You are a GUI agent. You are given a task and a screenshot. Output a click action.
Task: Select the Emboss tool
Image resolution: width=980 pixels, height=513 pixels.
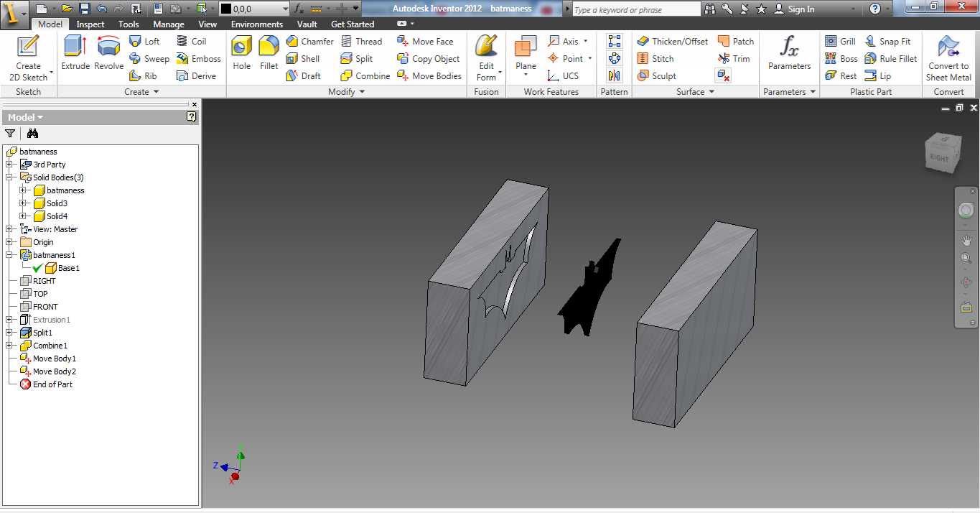198,59
